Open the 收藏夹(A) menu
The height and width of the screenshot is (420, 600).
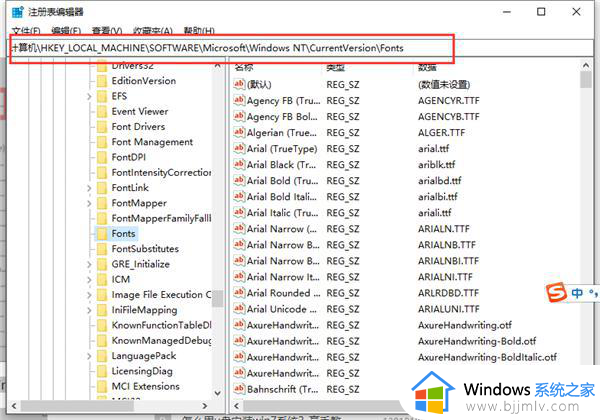click(152, 31)
